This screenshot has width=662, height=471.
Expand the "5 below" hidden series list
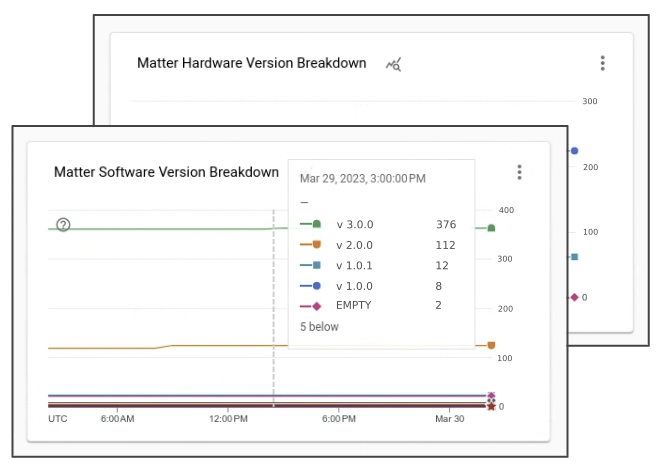[319, 327]
